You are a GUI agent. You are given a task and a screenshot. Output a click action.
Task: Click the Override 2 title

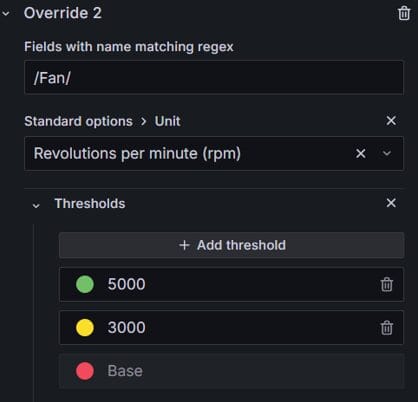click(x=63, y=13)
